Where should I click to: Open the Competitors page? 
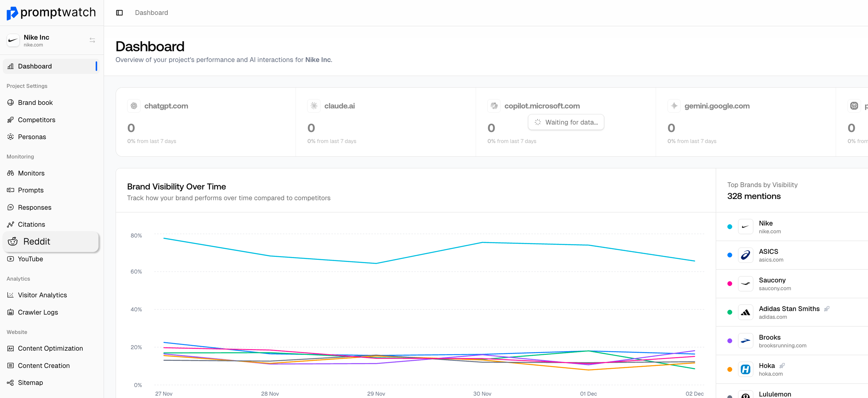36,120
